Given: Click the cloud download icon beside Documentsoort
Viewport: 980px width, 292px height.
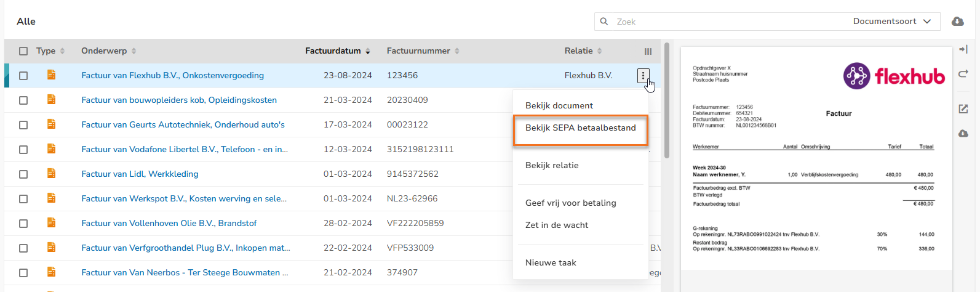Looking at the screenshot, I should (x=957, y=22).
